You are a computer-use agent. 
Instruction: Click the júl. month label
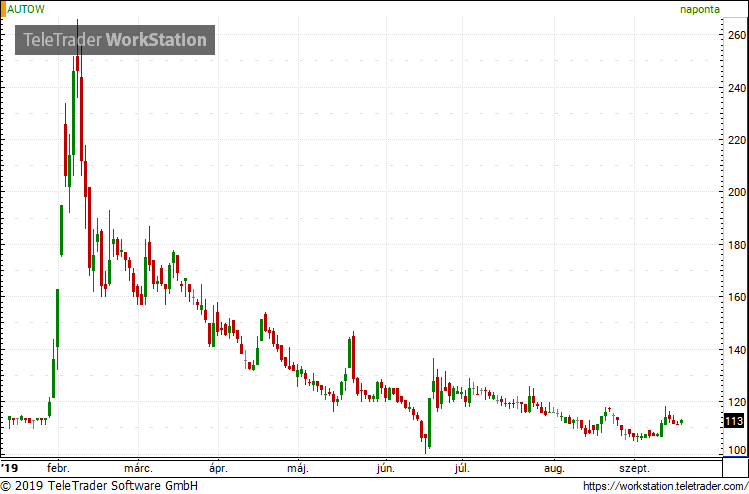pyautogui.click(x=462, y=468)
